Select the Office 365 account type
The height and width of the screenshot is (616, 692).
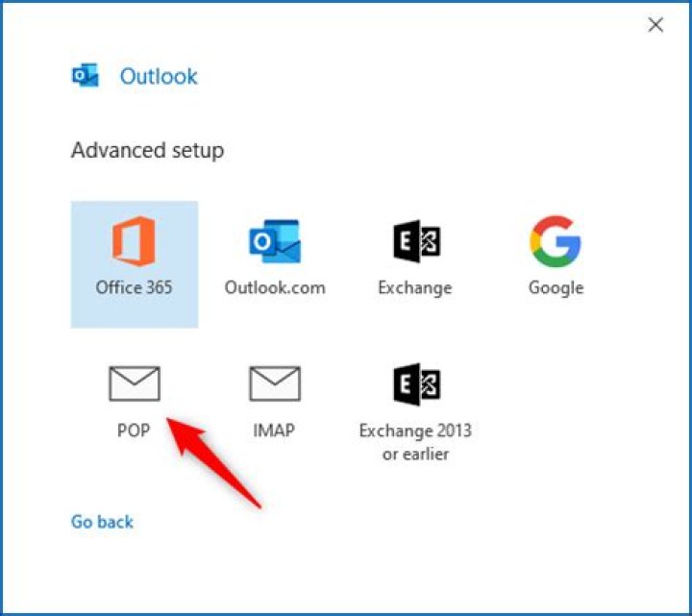click(x=135, y=264)
